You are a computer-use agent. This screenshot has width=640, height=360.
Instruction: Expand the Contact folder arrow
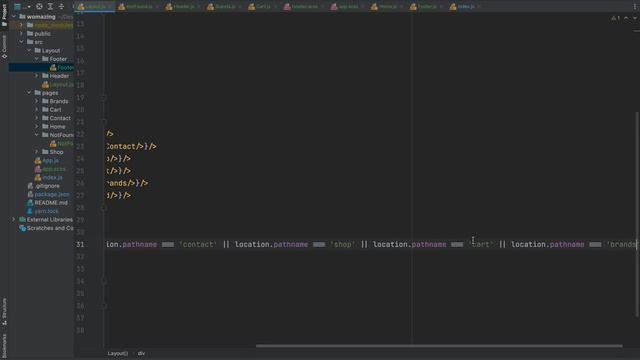click(37, 118)
